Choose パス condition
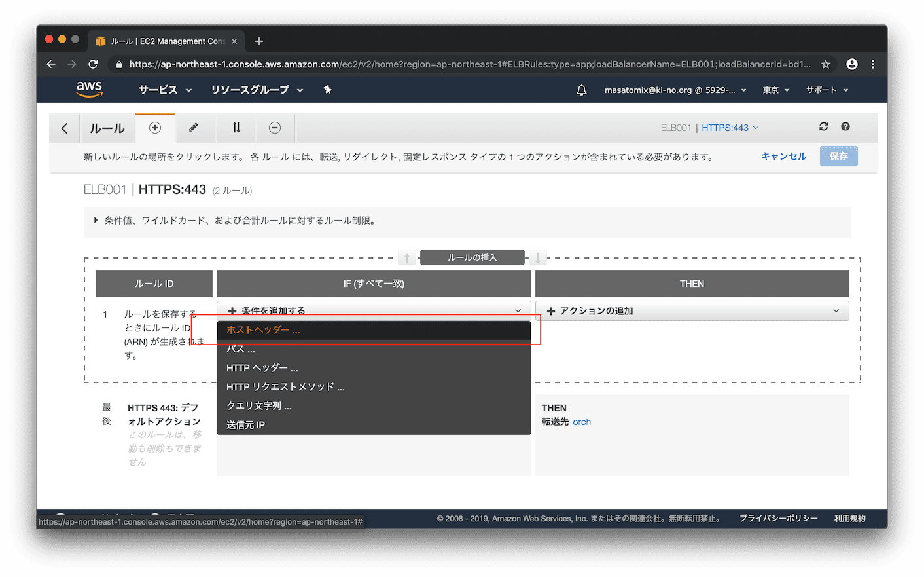Image resolution: width=924 pixels, height=577 pixels. click(374, 349)
